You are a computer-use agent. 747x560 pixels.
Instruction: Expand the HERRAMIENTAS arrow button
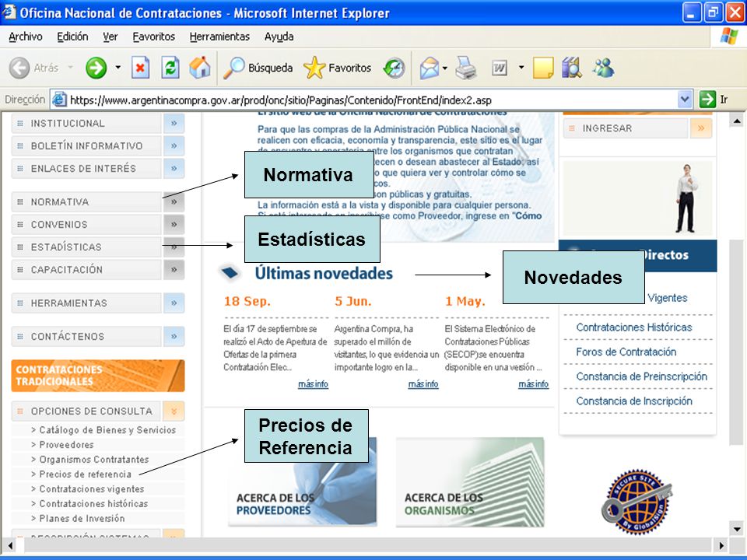(174, 303)
